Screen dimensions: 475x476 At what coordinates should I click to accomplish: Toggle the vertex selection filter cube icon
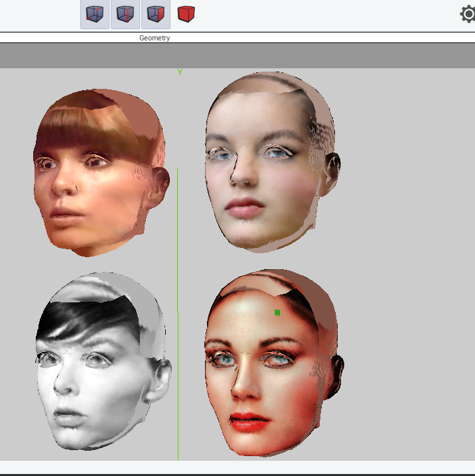coord(95,15)
